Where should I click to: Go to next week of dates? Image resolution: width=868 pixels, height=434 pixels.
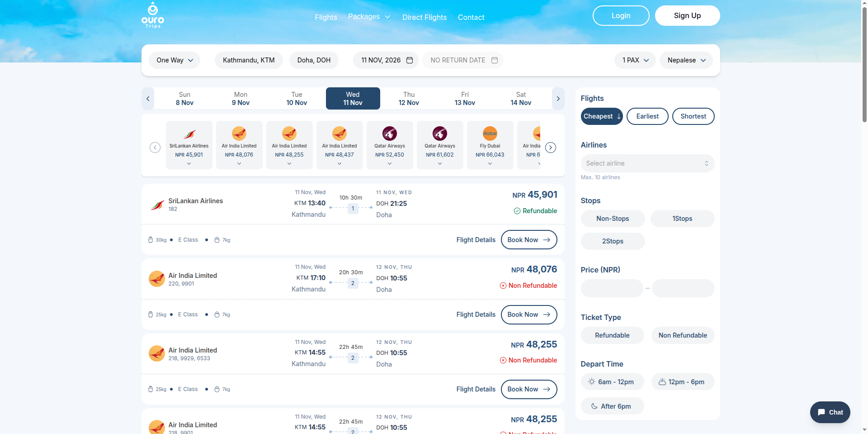coord(558,99)
